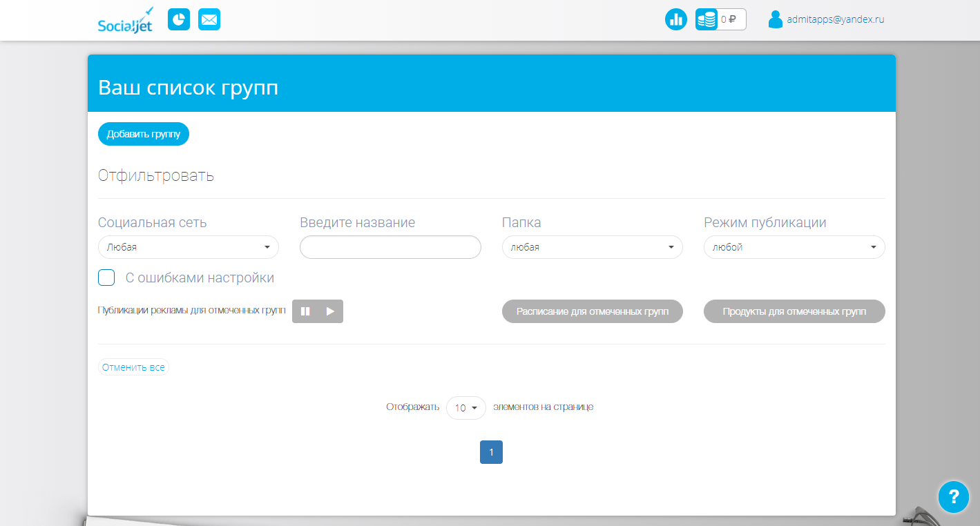
Task: Click the user profile silhouette icon
Action: [x=776, y=19]
